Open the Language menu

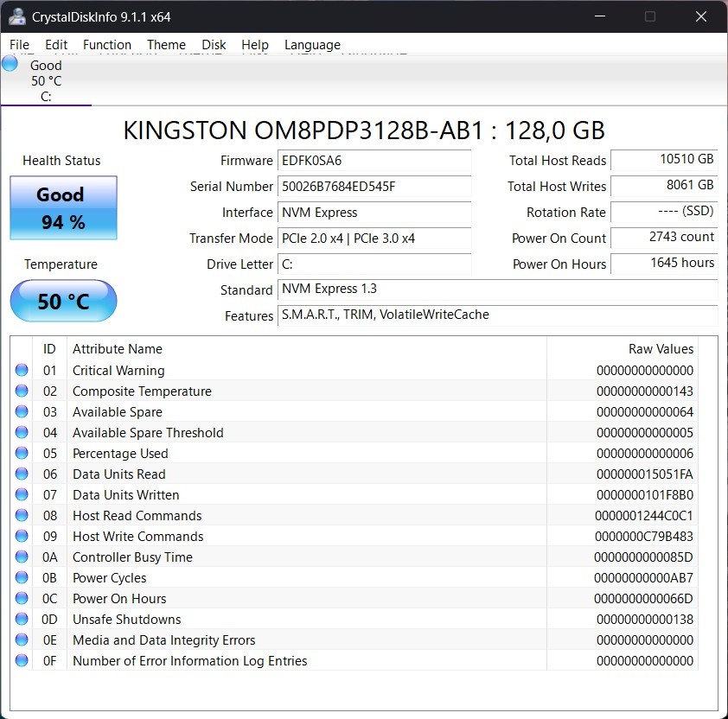(x=312, y=45)
